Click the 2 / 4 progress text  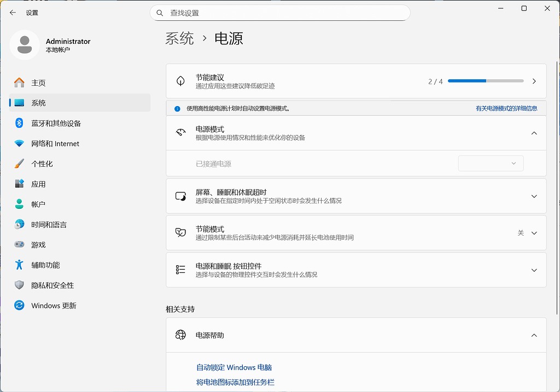(x=435, y=82)
